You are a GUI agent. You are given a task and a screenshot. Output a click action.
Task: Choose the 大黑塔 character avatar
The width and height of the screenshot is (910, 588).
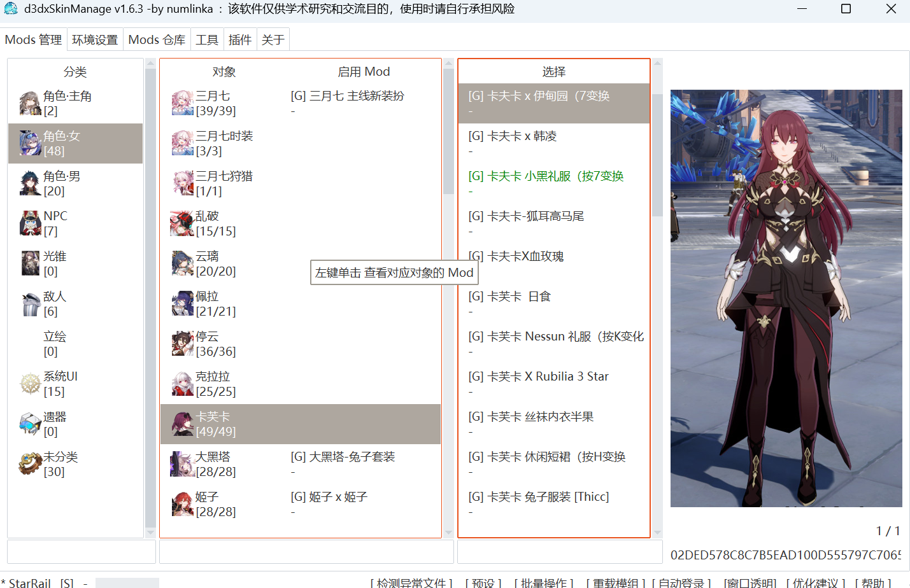coord(182,465)
